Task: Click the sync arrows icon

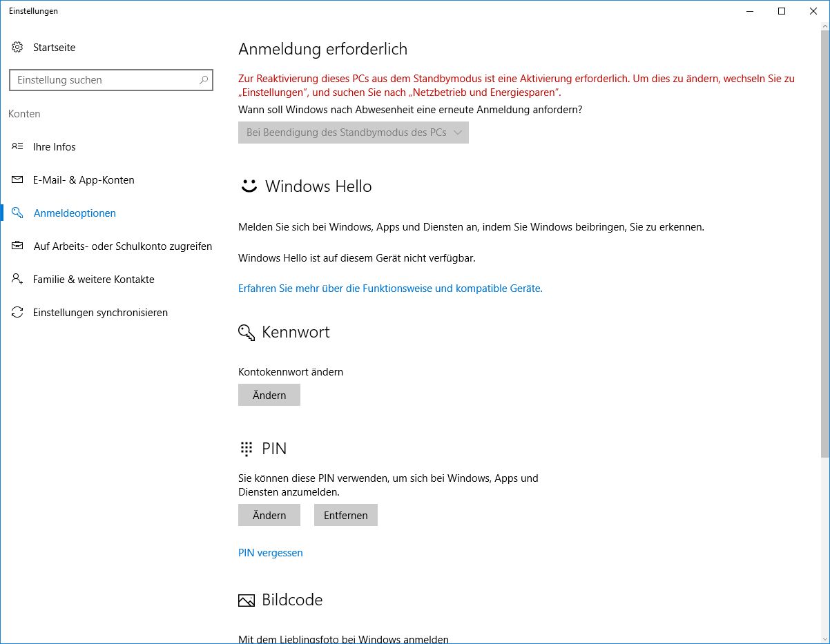Action: coord(17,313)
